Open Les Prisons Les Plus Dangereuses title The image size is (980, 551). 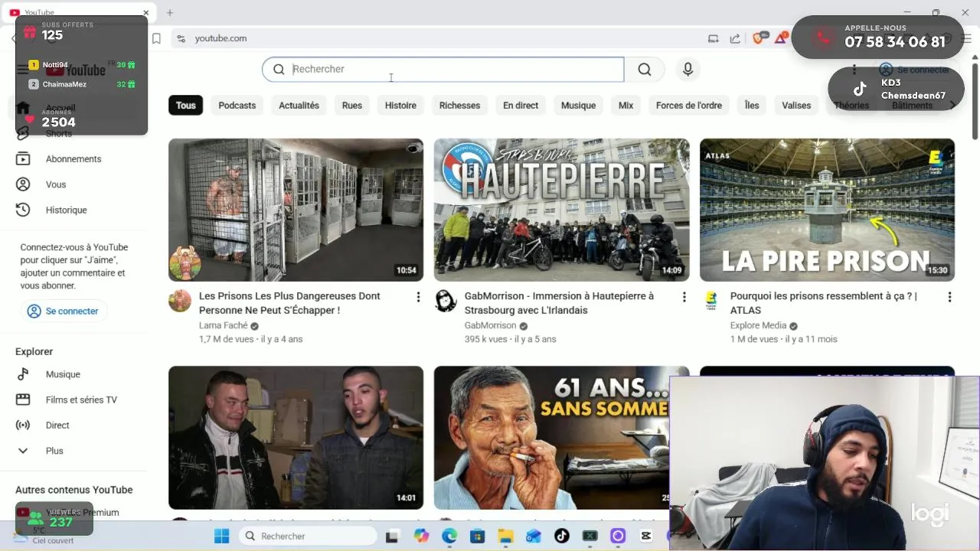tap(289, 303)
